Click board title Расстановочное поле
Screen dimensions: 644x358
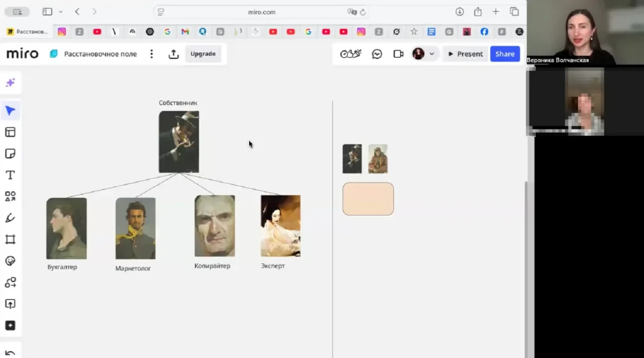point(100,54)
